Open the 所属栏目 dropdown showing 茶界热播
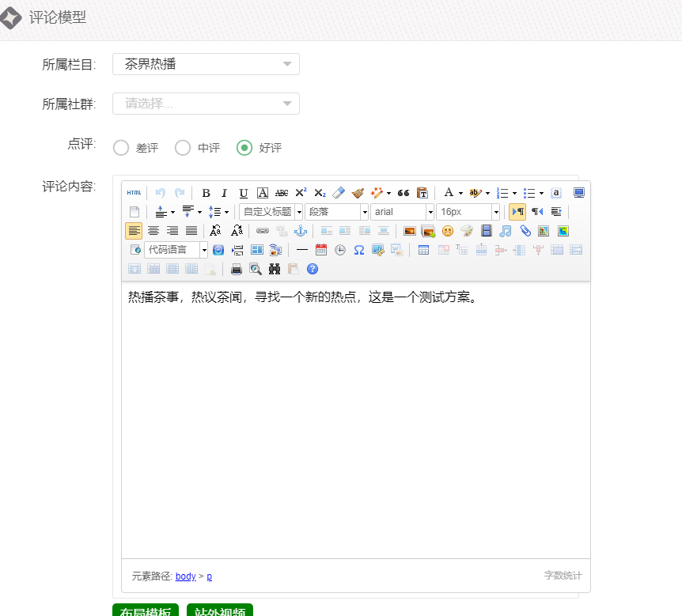Image resolution: width=682 pixels, height=616 pixels. coord(206,64)
